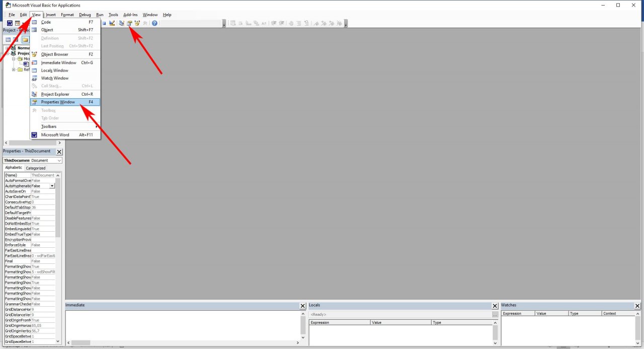Open the Edit menu
Screen dimensions: 644x349
pyautogui.click(x=24, y=15)
